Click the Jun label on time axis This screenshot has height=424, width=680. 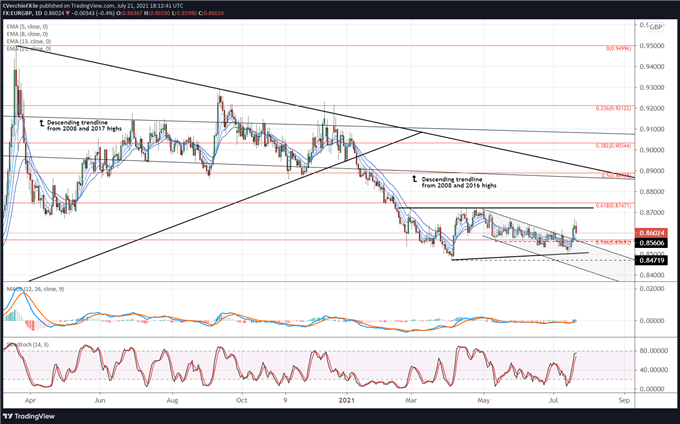coord(100,400)
